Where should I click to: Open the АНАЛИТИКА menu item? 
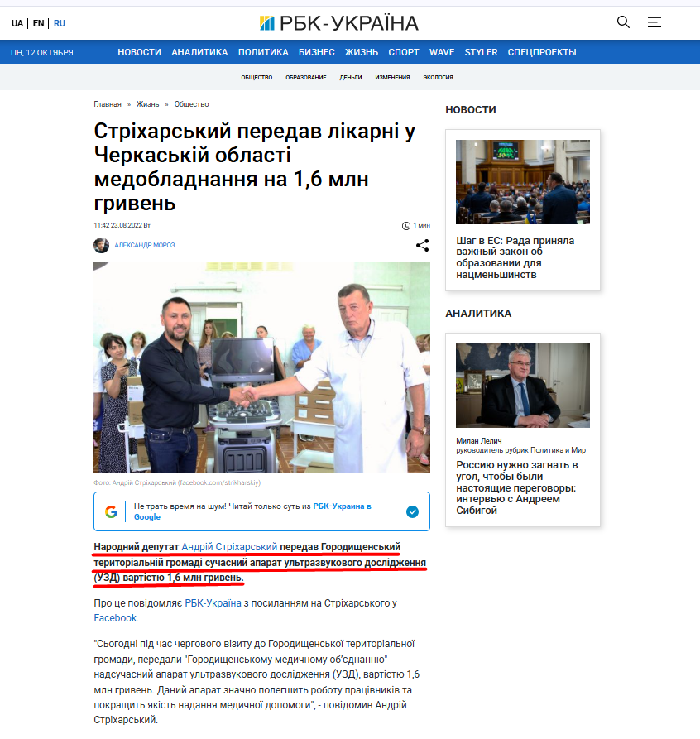[x=199, y=52]
